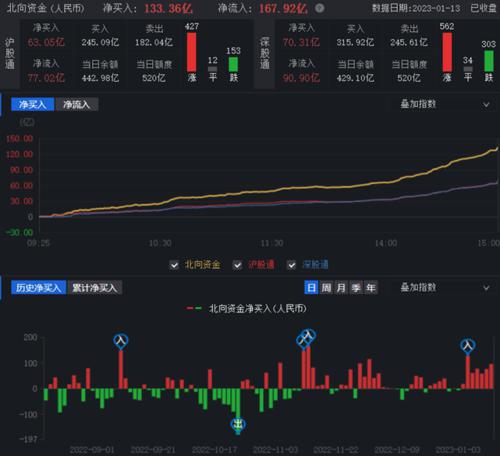Click red 涨 bar showing 427 in 沪股通

click(x=192, y=52)
